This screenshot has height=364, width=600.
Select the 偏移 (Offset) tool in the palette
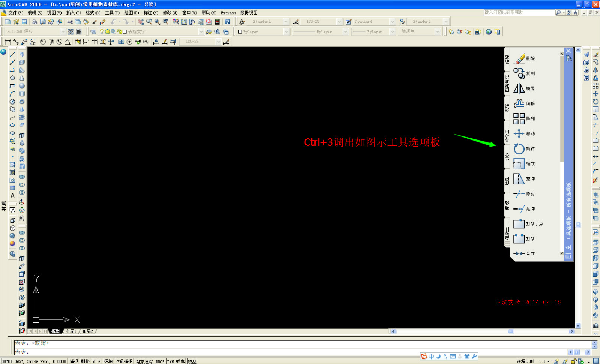pos(525,103)
